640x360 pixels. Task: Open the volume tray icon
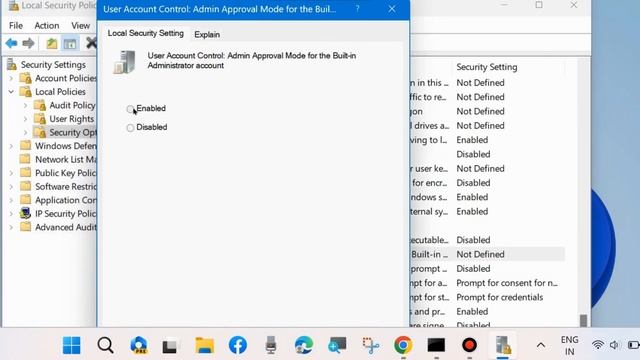pyautogui.click(x=613, y=345)
